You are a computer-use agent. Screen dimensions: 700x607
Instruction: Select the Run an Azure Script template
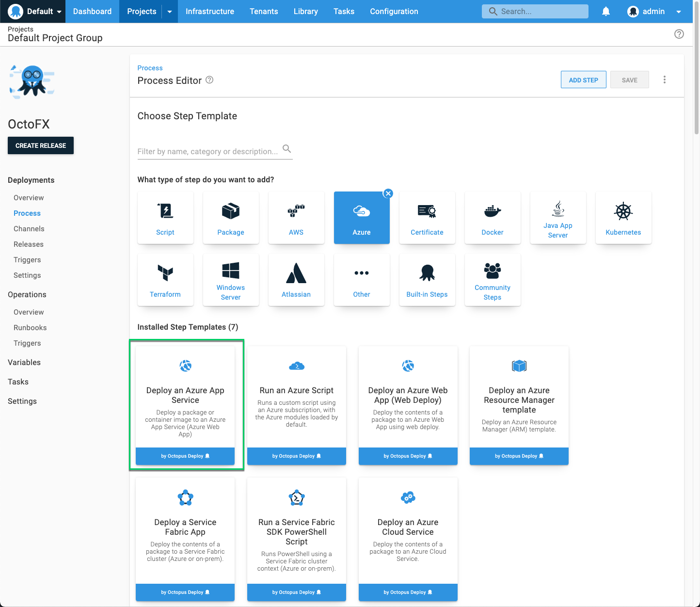tap(296, 405)
